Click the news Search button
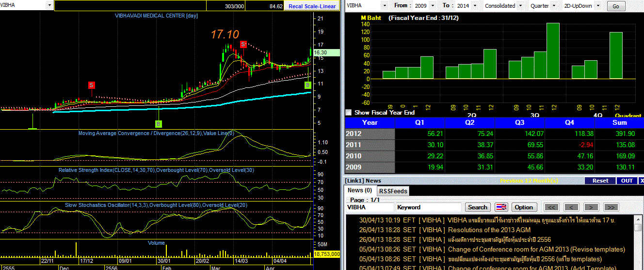This screenshot has height=270, width=644. click(478, 207)
